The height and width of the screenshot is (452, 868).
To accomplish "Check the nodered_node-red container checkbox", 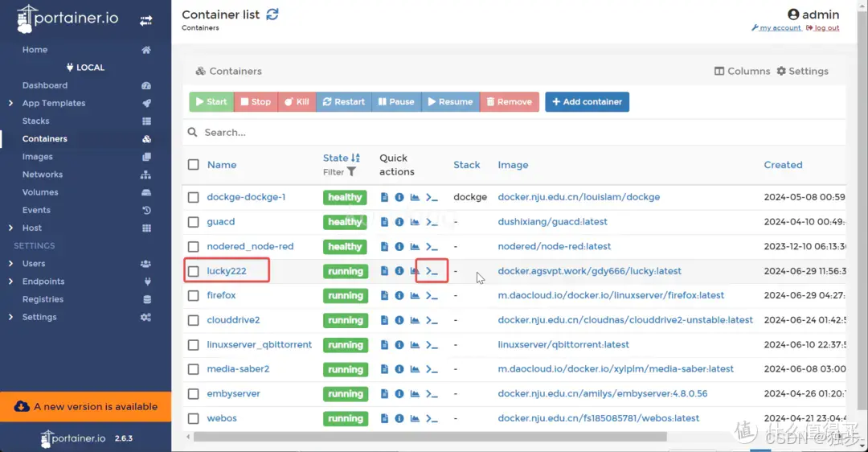I will (x=193, y=246).
